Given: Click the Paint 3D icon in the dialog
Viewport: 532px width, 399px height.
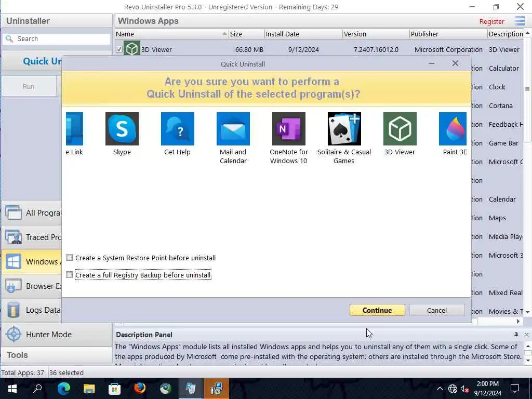Looking at the screenshot, I should click(453, 129).
